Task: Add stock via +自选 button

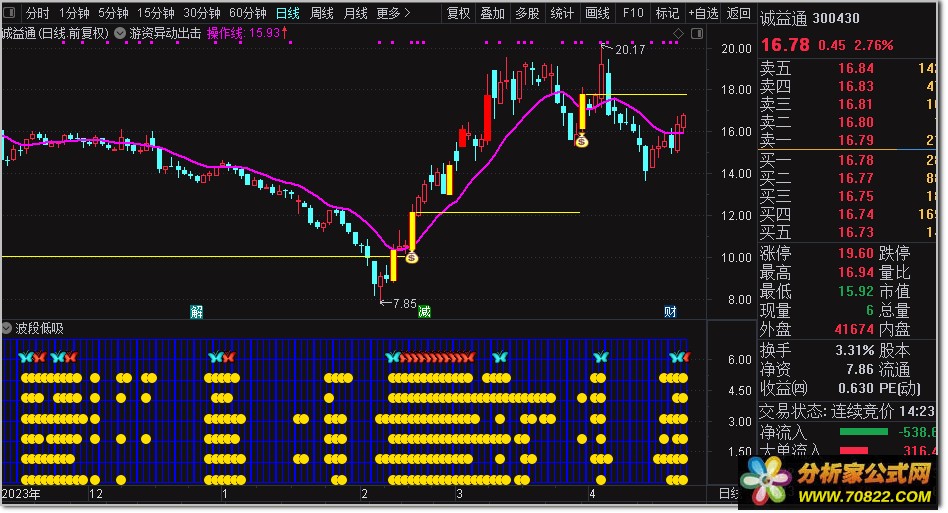Action: (703, 13)
